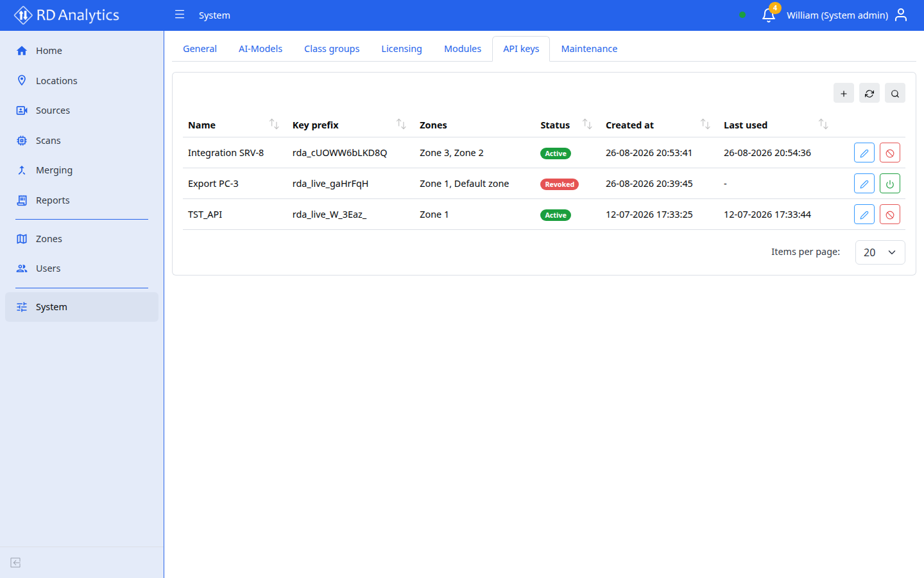Edit the Export PC-3 key
The image size is (924, 578).
tap(864, 184)
